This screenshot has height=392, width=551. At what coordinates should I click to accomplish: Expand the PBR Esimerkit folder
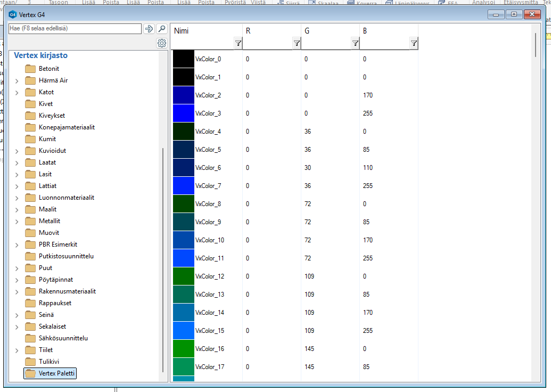[17, 245]
